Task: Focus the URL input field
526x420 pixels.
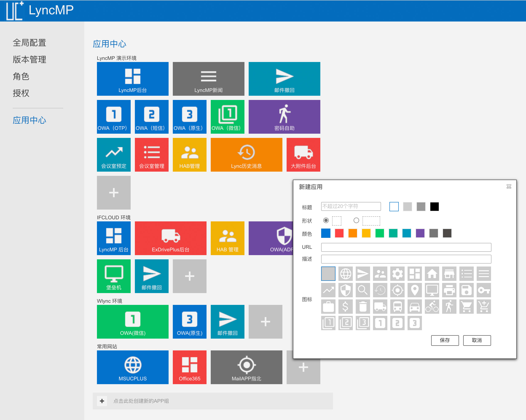Action: click(x=406, y=247)
